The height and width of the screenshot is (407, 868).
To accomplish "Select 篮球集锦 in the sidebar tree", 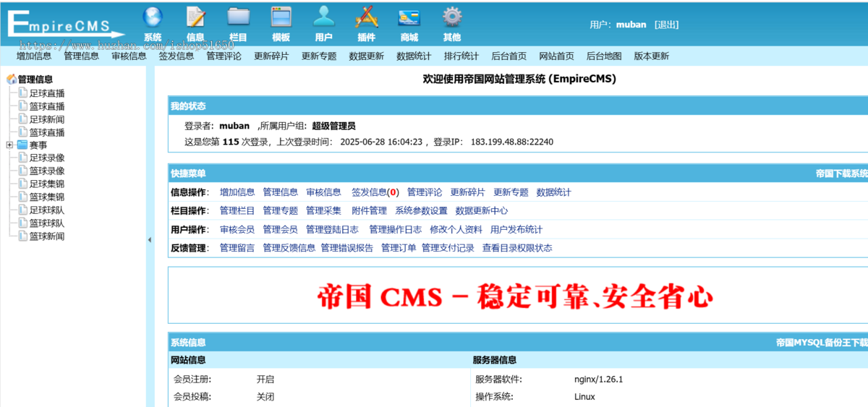I will pyautogui.click(x=47, y=197).
